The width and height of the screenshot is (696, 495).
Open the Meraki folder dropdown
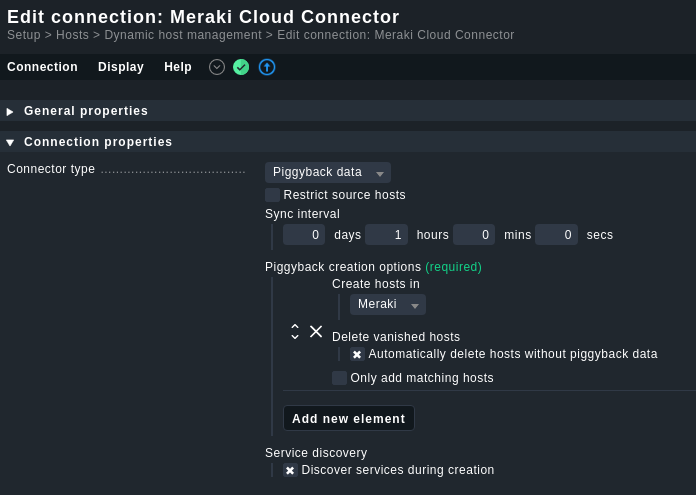[x=388, y=305]
